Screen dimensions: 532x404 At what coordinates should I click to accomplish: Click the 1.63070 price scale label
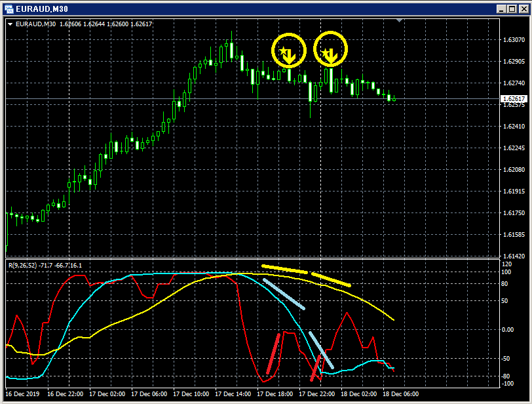point(514,40)
